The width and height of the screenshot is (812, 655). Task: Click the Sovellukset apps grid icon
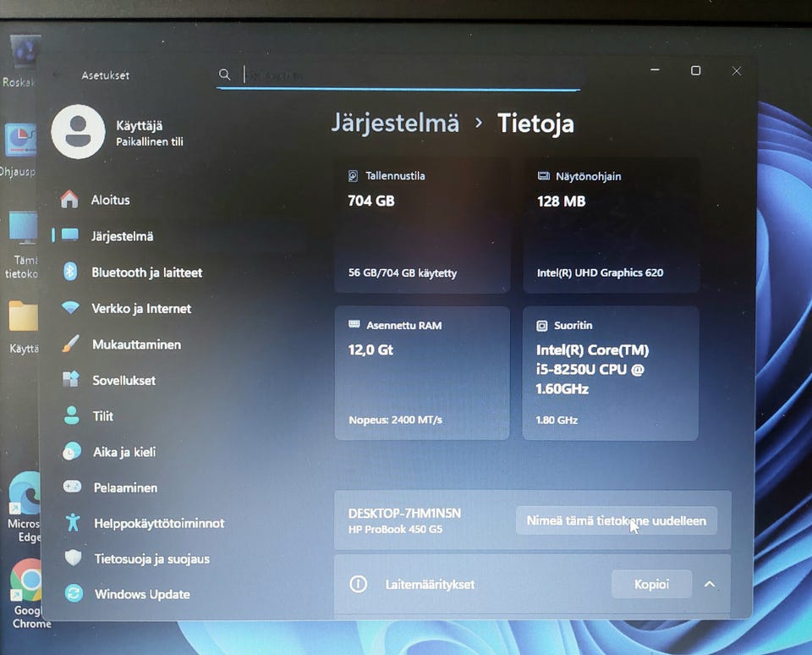[71, 379]
